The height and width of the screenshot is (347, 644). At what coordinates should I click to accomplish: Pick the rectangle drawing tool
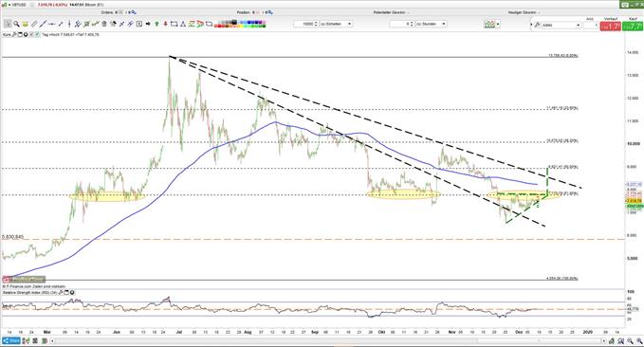click(175, 24)
